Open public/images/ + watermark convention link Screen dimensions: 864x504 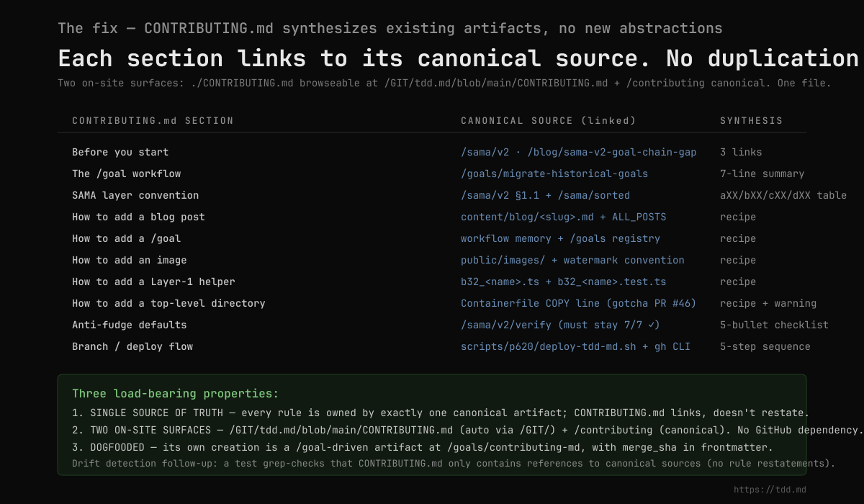[572, 260]
